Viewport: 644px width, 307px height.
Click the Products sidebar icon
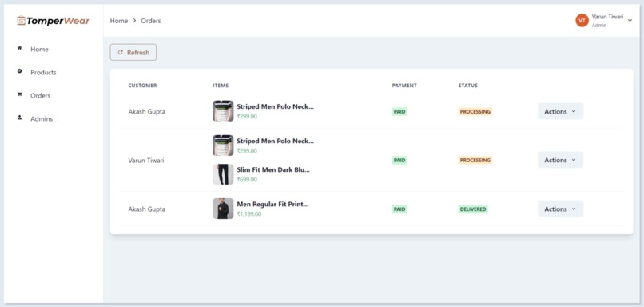click(19, 71)
